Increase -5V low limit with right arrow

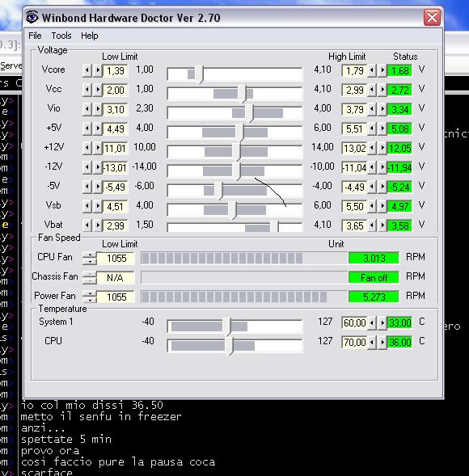coord(97,187)
